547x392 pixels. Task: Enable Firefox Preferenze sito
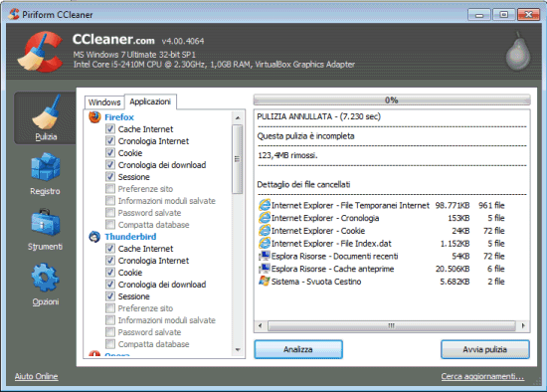pyautogui.click(x=110, y=188)
